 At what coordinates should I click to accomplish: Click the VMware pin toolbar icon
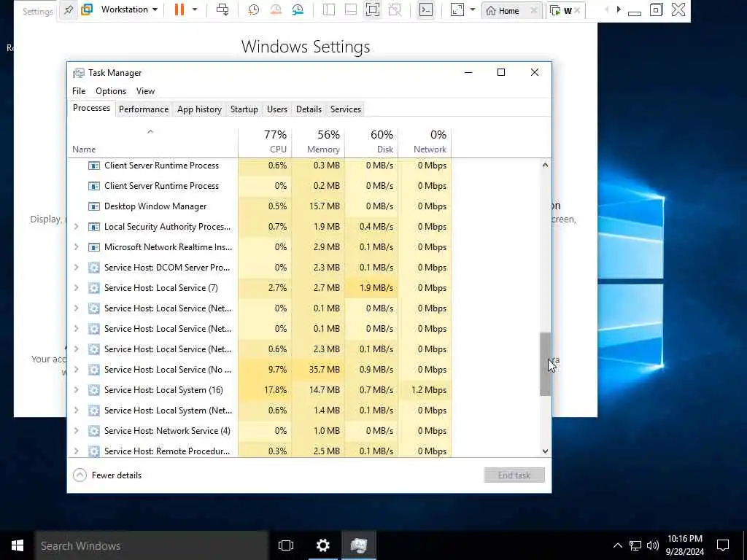69,10
